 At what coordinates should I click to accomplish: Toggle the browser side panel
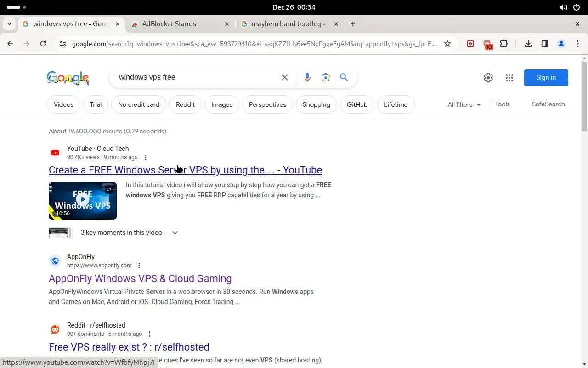pos(545,44)
